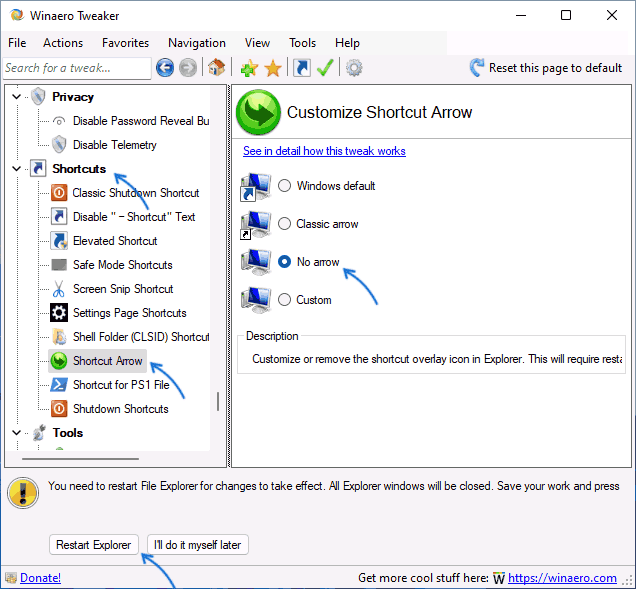Select Classic Shutdown Shortcut tree item

[136, 193]
